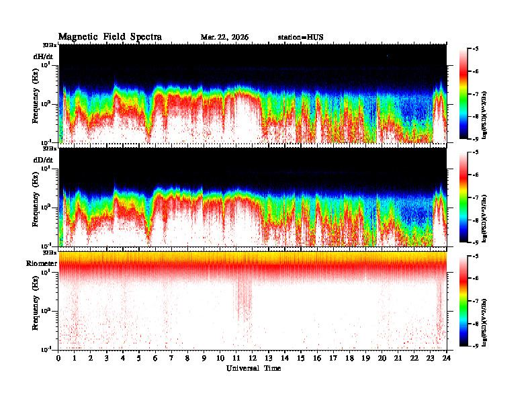This screenshot has width=532, height=411.
Task: Click the "Universal Time" axis title
Action: (253, 368)
